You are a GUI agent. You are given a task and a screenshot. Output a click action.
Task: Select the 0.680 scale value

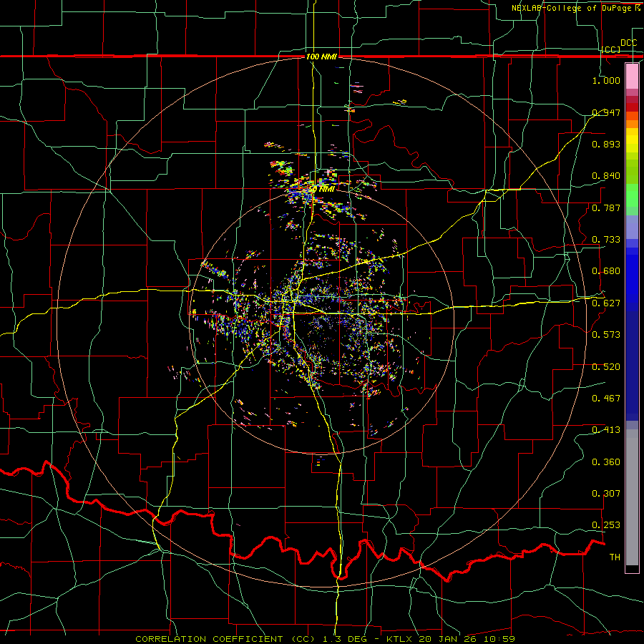[606, 271]
